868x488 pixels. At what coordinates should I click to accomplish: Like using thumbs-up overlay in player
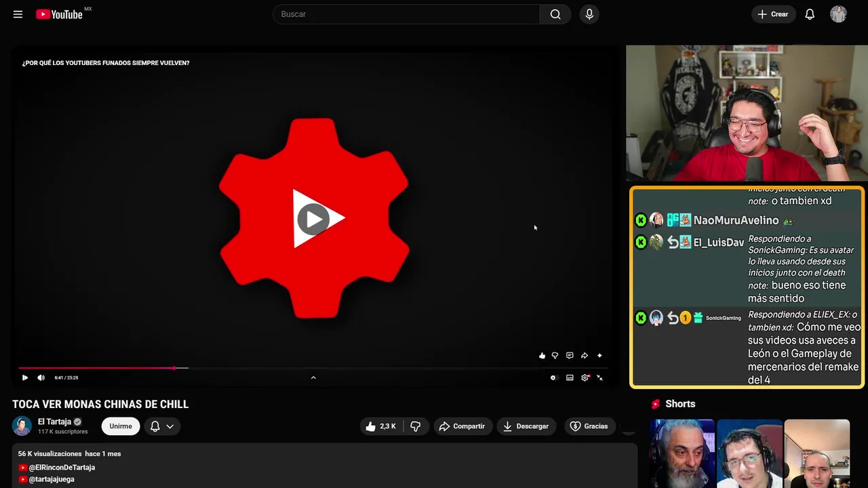pos(542,355)
